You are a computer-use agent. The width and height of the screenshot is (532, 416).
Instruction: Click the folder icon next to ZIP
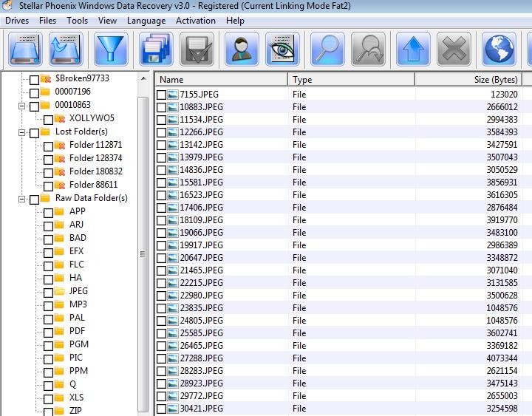coord(60,410)
